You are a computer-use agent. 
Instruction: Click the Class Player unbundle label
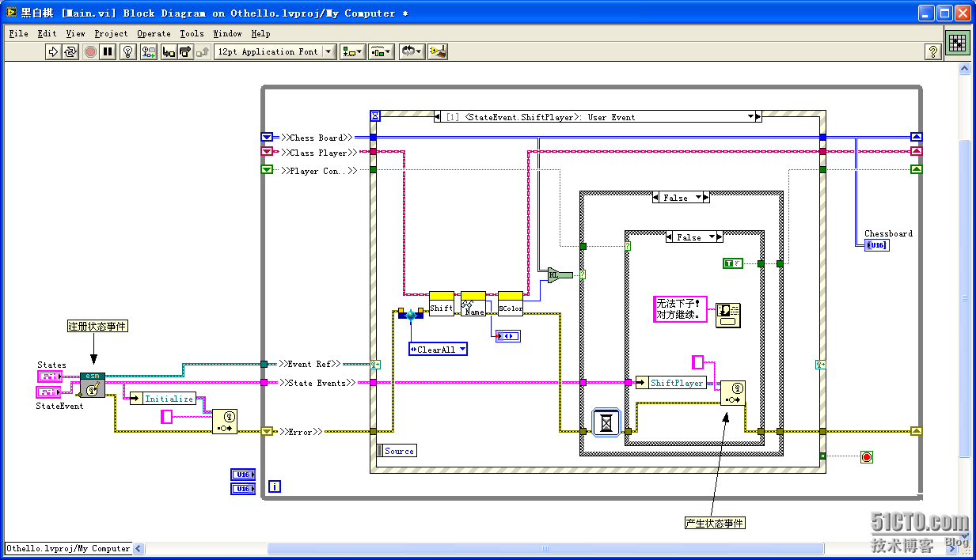click(x=318, y=152)
